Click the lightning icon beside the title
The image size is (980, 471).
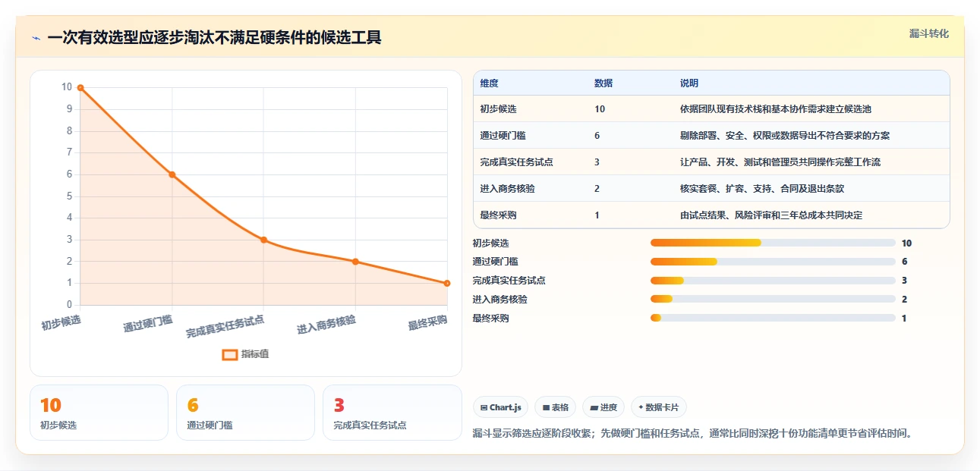pyautogui.click(x=36, y=38)
